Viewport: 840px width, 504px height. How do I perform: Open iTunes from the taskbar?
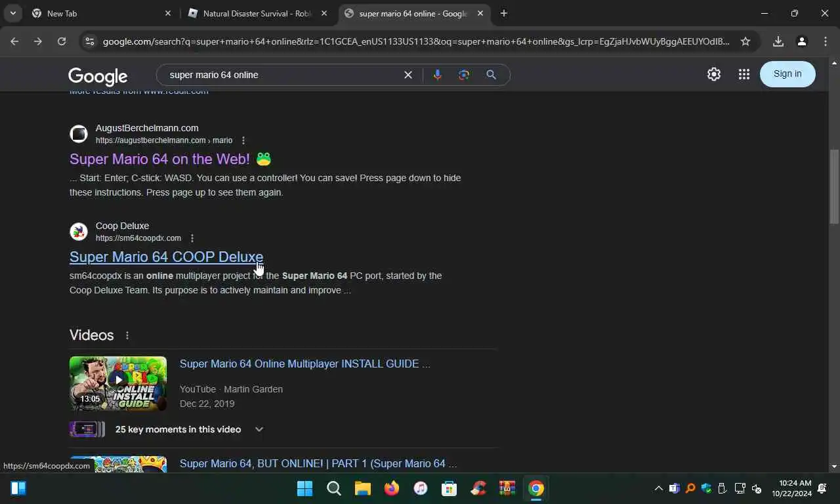(421, 488)
